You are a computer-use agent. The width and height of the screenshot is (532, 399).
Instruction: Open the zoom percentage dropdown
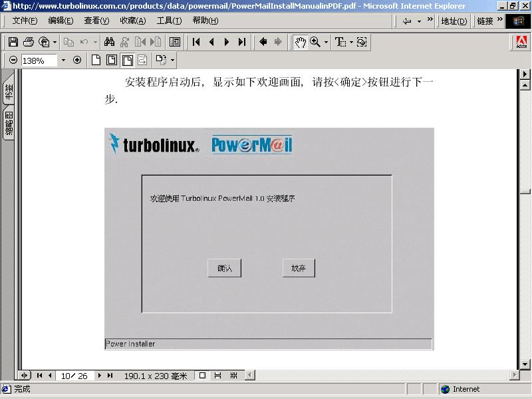pos(64,60)
